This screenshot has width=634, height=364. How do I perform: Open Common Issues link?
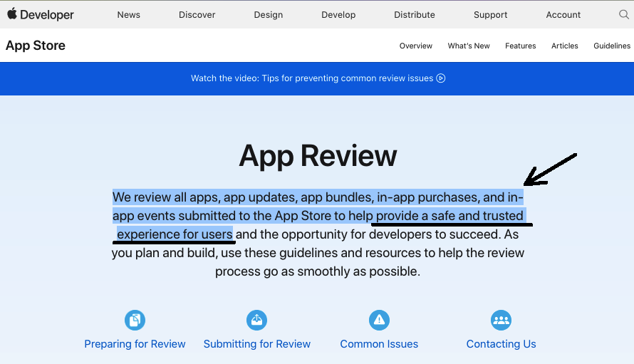click(379, 344)
